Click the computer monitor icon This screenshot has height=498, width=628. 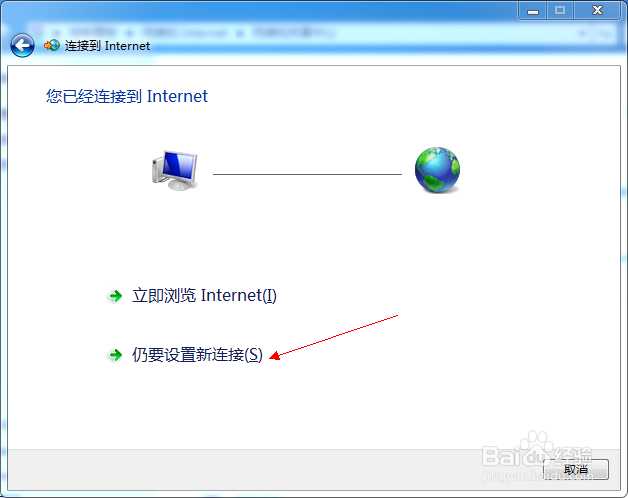tap(175, 170)
